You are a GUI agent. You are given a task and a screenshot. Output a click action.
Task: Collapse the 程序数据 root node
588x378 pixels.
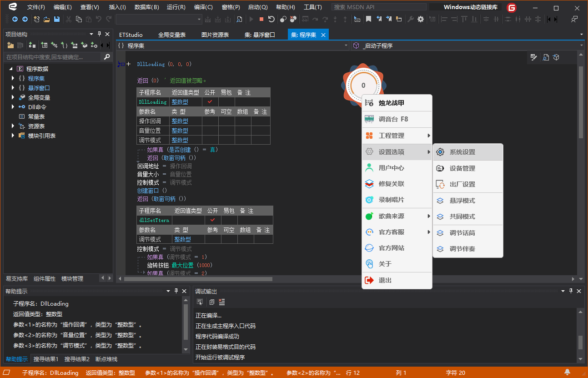tap(11, 69)
